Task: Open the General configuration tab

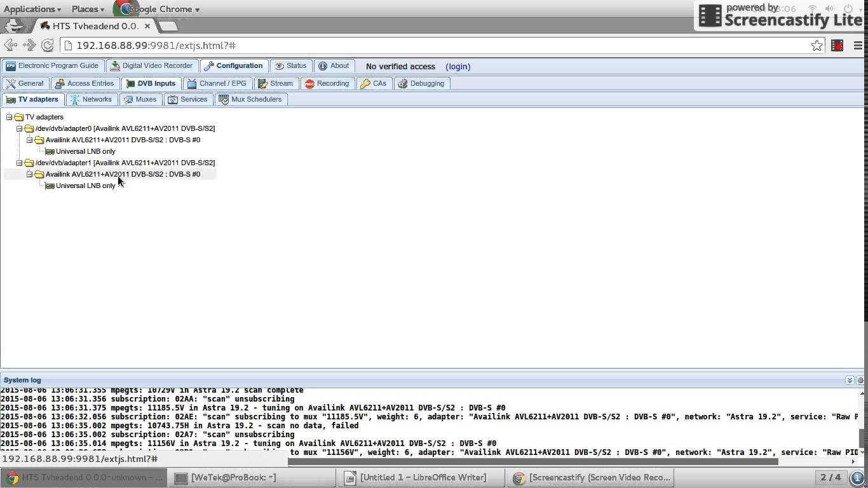Action: click(x=25, y=83)
